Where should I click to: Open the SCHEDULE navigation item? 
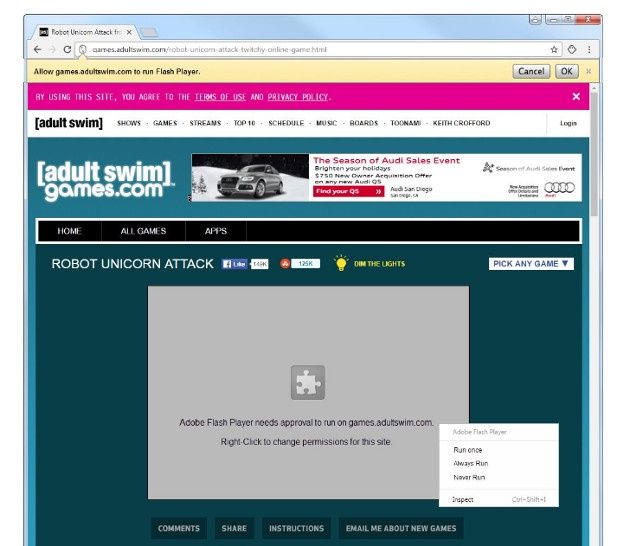pyautogui.click(x=286, y=123)
